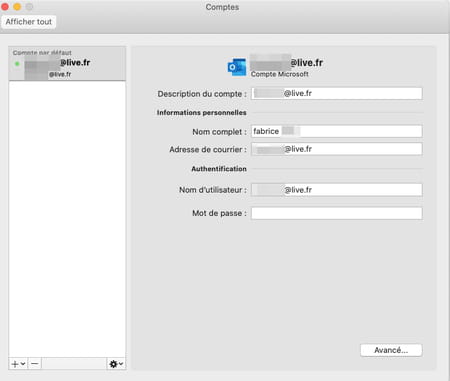Expand the add-account chevron next to plus
This screenshot has height=381, width=450.
(x=23, y=364)
